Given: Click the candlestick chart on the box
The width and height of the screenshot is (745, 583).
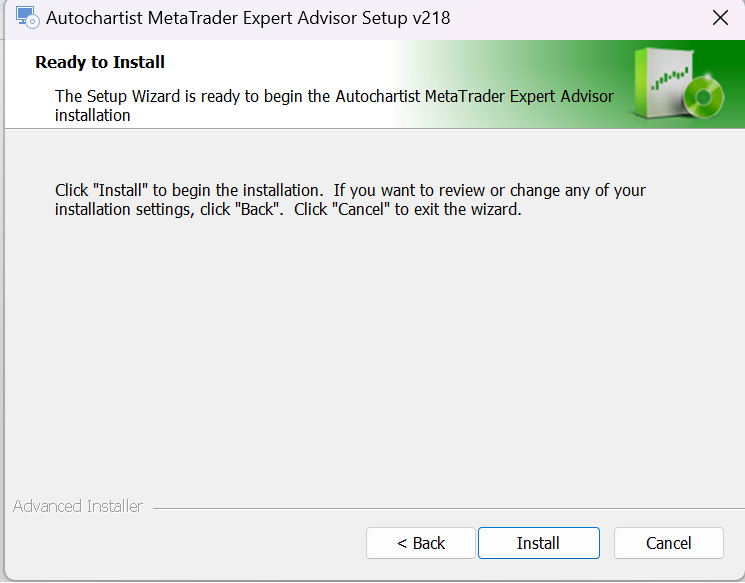Looking at the screenshot, I should (x=670, y=79).
